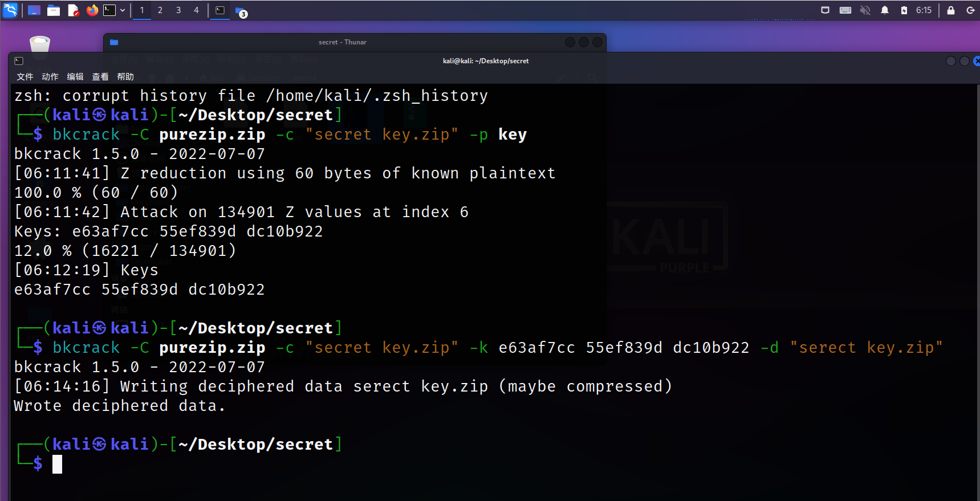Click the log out icon in panel
980x501 pixels.
coord(970,10)
